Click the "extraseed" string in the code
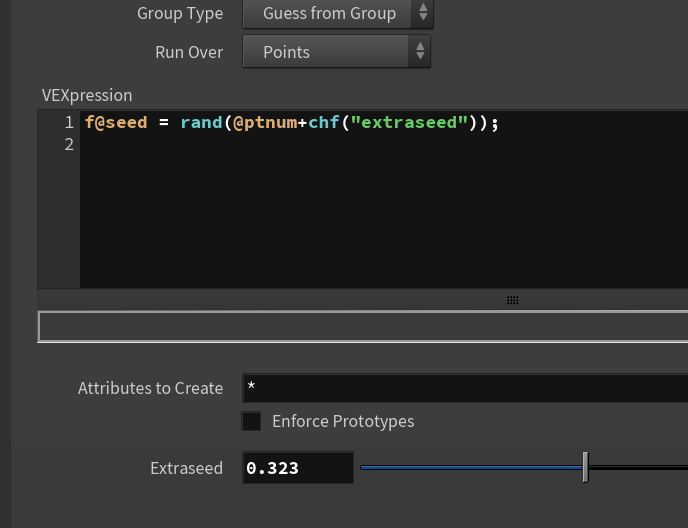This screenshot has height=528, width=688. tap(409, 122)
